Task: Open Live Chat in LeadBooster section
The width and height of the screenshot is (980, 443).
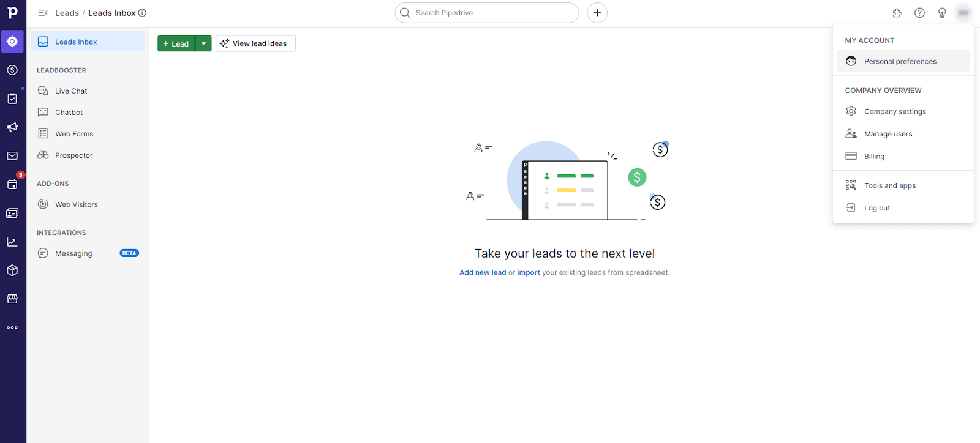Action: point(71,91)
